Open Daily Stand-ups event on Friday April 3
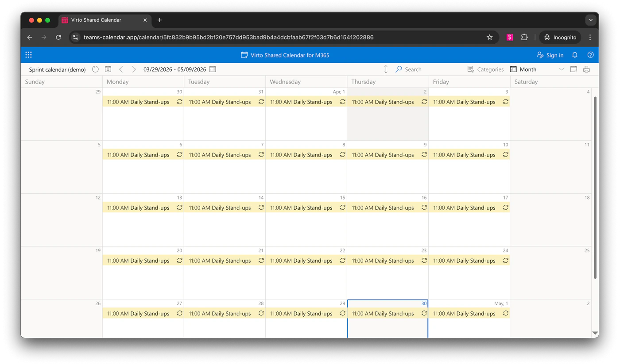Image resolution: width=620 pixels, height=364 pixels. coord(469,102)
